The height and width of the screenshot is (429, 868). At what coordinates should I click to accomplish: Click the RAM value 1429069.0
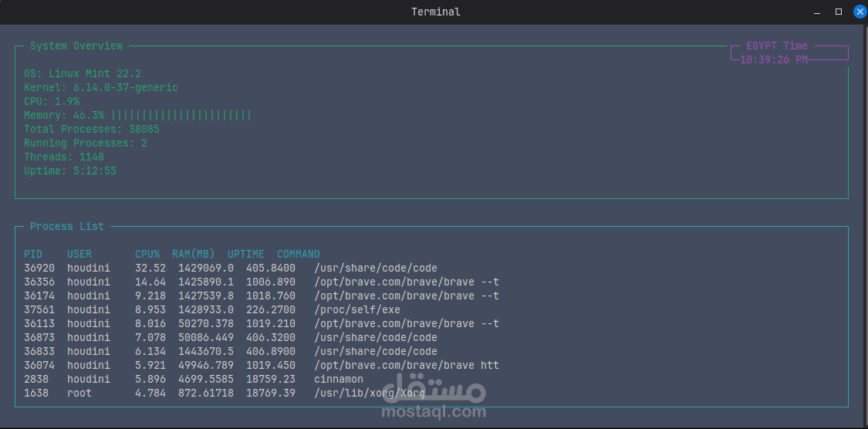coord(206,268)
